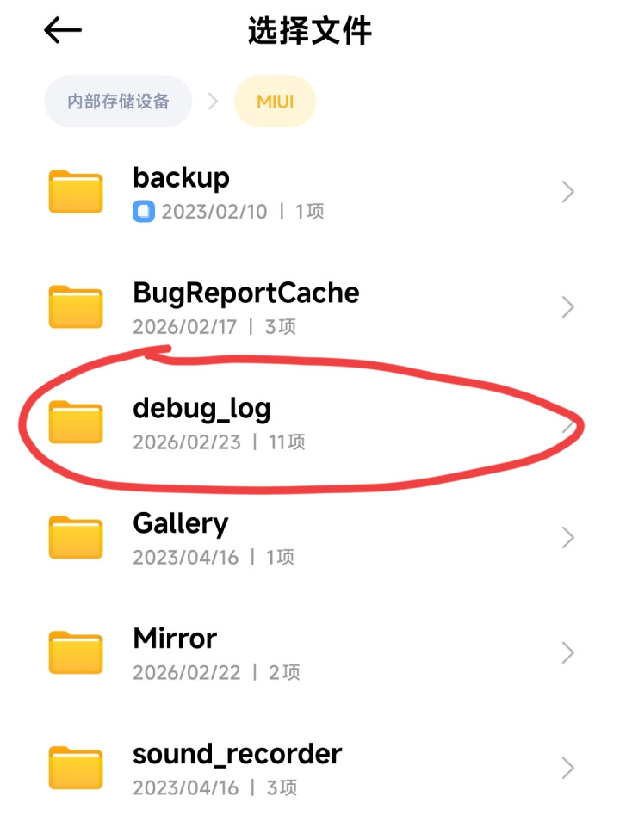The height and width of the screenshot is (840, 620).
Task: Click the breadcrumb separator arrow
Action: 213,102
